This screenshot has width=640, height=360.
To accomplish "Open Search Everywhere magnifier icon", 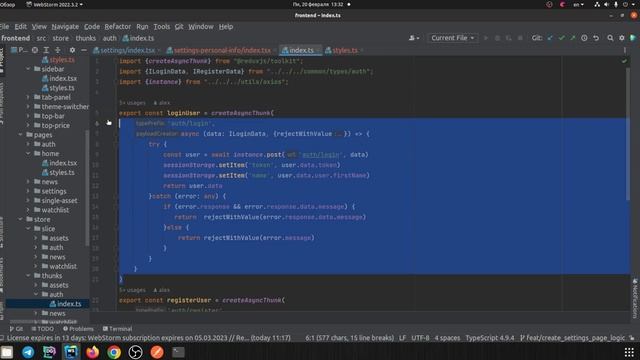I will click(610, 38).
